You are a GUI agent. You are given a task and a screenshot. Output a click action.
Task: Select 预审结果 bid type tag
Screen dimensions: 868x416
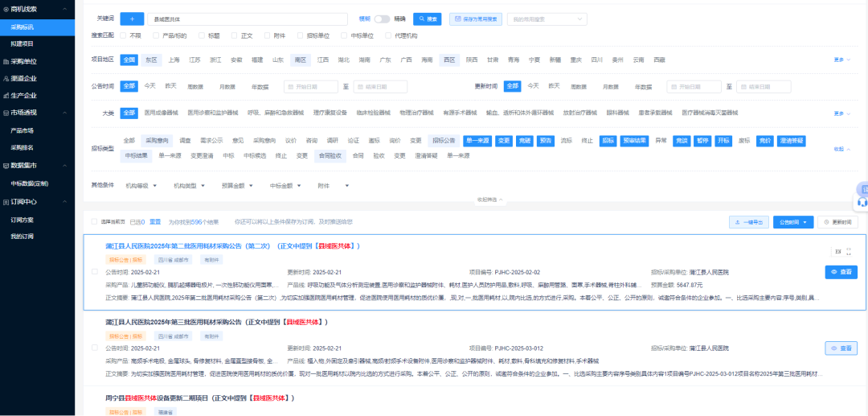click(634, 141)
